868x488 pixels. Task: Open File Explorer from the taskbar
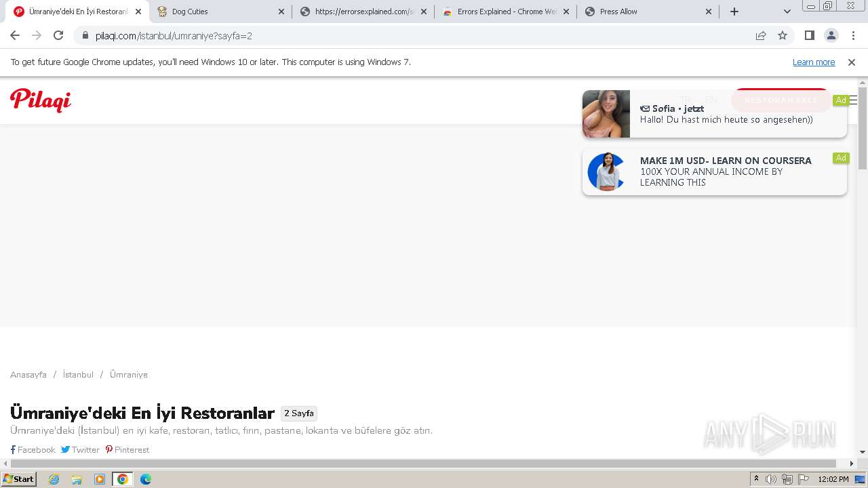coord(77,479)
